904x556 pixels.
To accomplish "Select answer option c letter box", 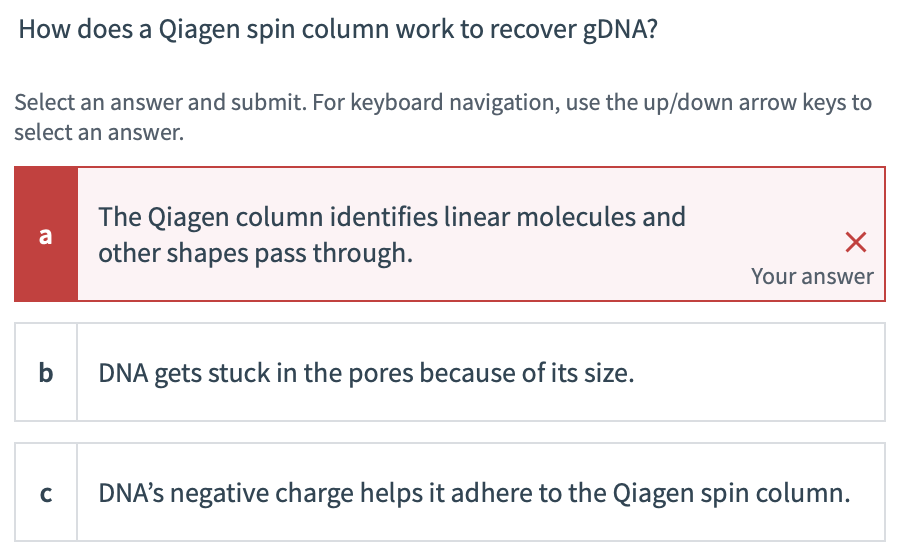I will [x=46, y=492].
